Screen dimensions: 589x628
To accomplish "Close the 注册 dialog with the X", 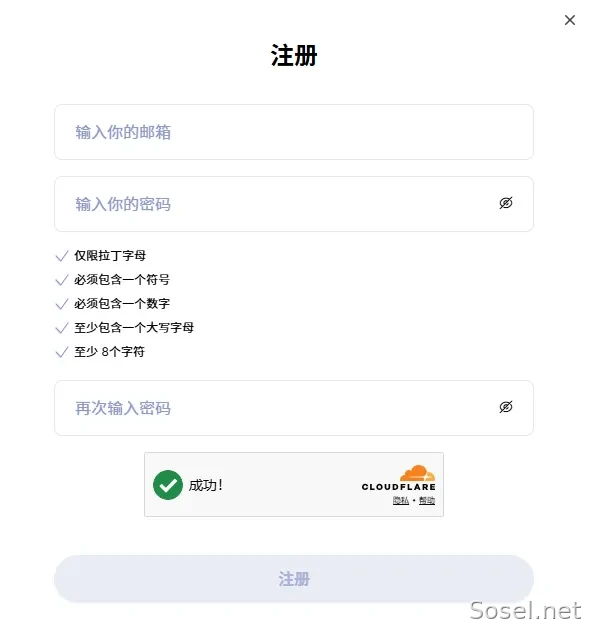I will (569, 20).
